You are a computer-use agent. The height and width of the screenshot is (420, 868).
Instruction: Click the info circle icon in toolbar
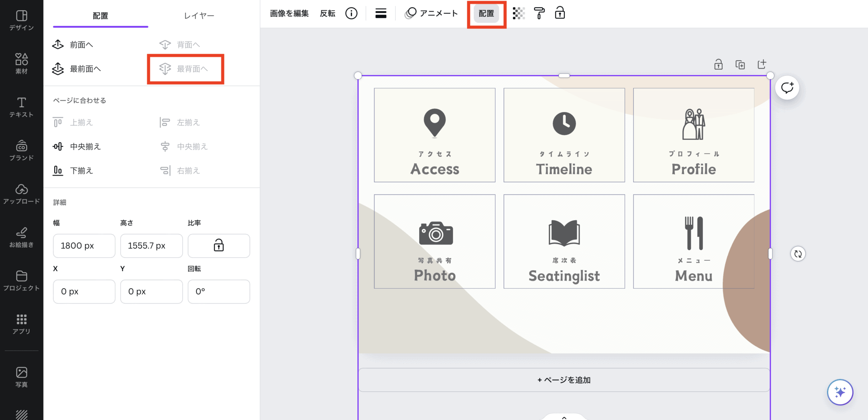tap(351, 14)
